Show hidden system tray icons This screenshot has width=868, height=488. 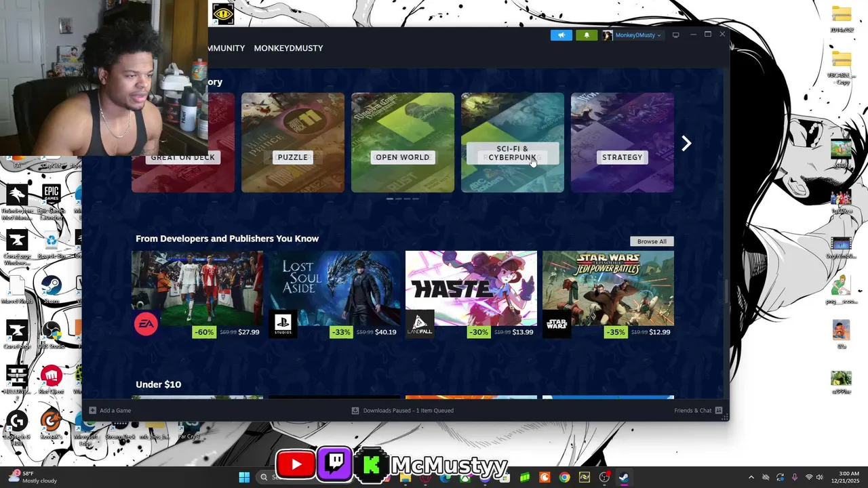pos(751,477)
